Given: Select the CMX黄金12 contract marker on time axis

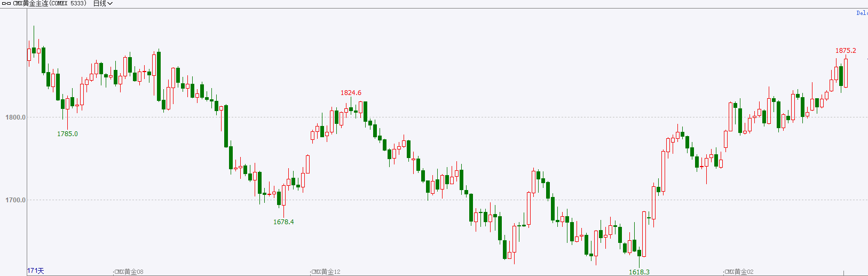Looking at the screenshot, I should pyautogui.click(x=326, y=272).
